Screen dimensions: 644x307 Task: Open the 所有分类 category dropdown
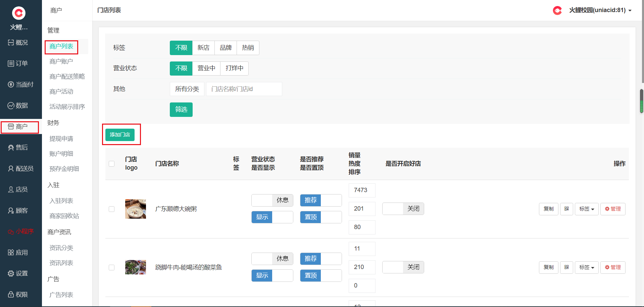(187, 89)
